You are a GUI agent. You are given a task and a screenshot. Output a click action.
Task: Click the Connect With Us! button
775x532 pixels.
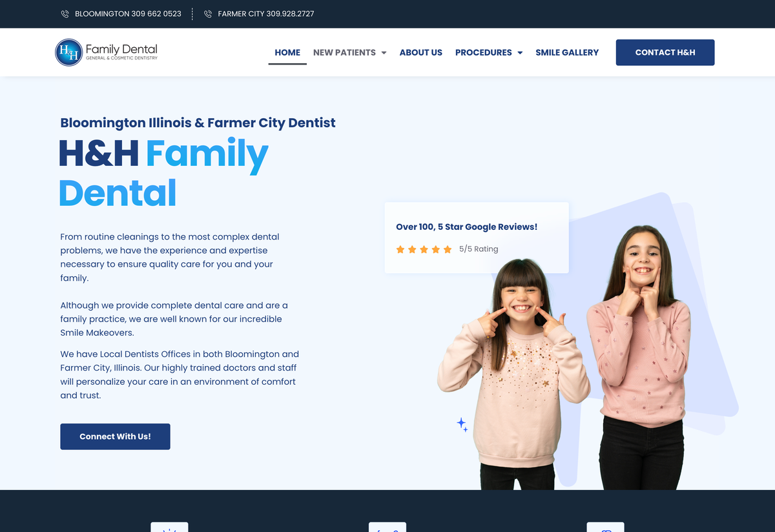[115, 436]
